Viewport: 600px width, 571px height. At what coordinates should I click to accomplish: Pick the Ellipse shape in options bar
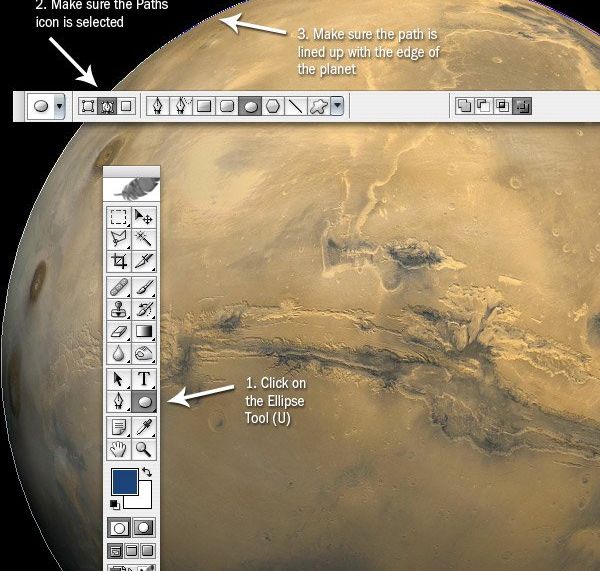click(250, 106)
